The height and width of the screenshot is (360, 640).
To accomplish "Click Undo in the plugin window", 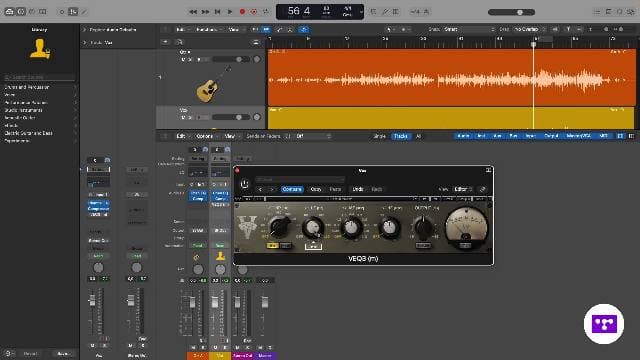I will (x=358, y=189).
